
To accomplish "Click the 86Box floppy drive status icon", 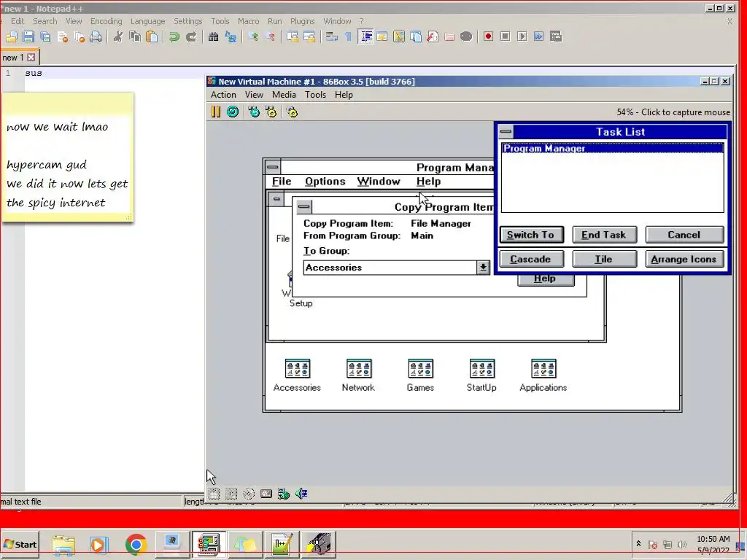I will pyautogui.click(x=214, y=494).
